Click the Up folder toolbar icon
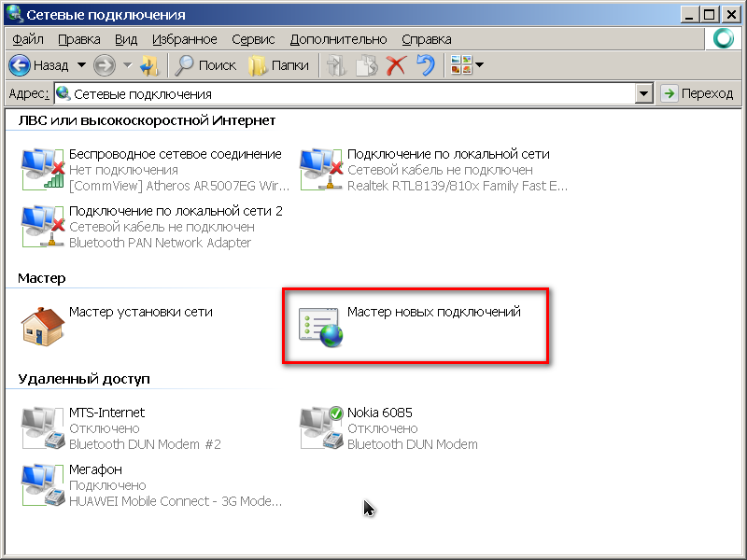Viewport: 747px width, 560px height. point(149,65)
